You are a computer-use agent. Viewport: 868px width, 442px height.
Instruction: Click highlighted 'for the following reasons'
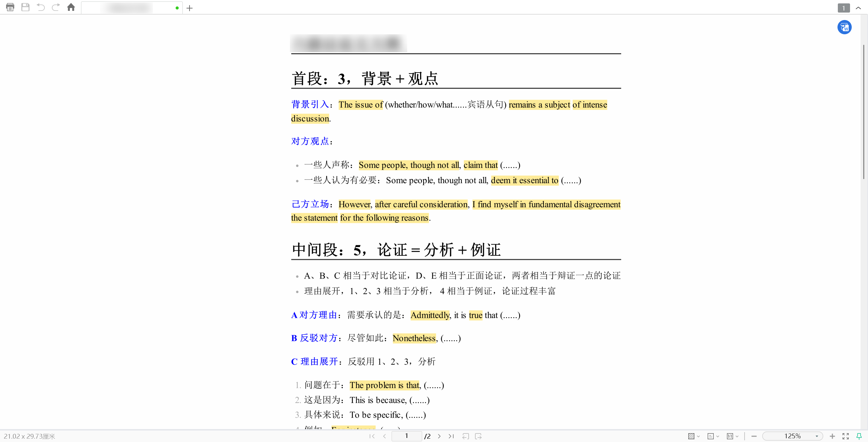[x=384, y=218]
